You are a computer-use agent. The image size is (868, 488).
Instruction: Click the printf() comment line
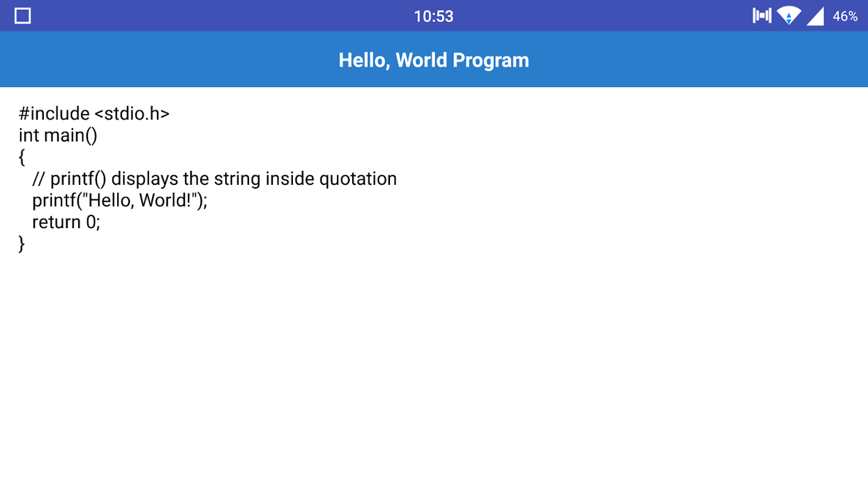(214, 179)
